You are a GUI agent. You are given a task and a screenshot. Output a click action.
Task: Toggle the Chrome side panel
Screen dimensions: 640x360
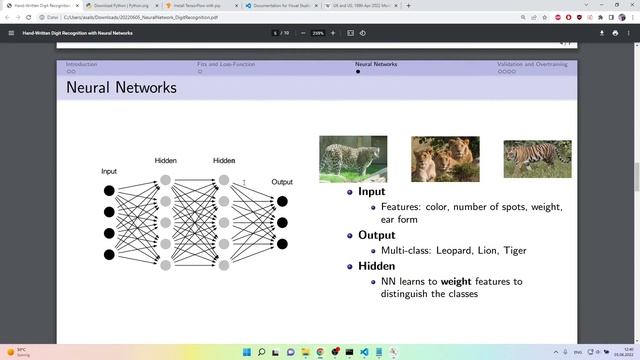click(611, 18)
